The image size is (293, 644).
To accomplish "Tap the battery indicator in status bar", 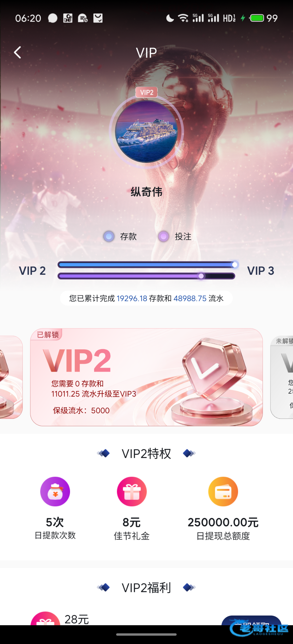I will point(257,18).
